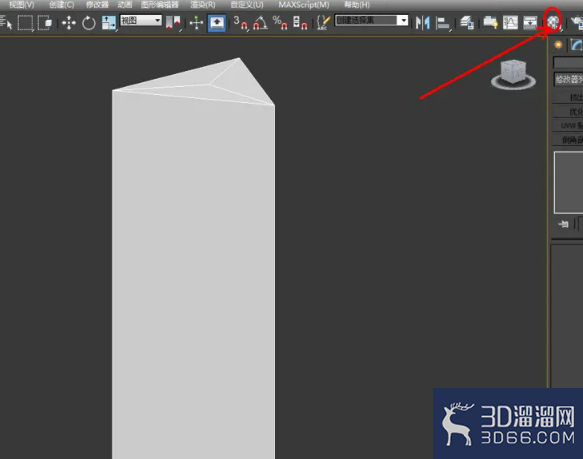Open the Material Editor icon
583x459 pixels.
tap(553, 23)
